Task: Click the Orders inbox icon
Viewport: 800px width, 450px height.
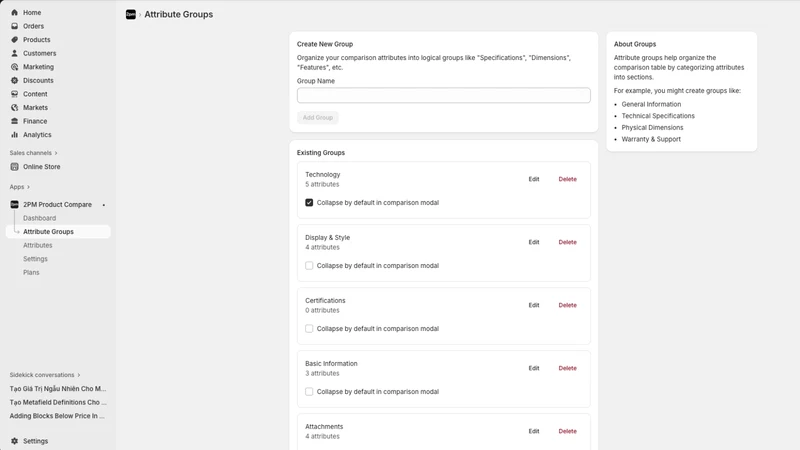Action: [14, 26]
